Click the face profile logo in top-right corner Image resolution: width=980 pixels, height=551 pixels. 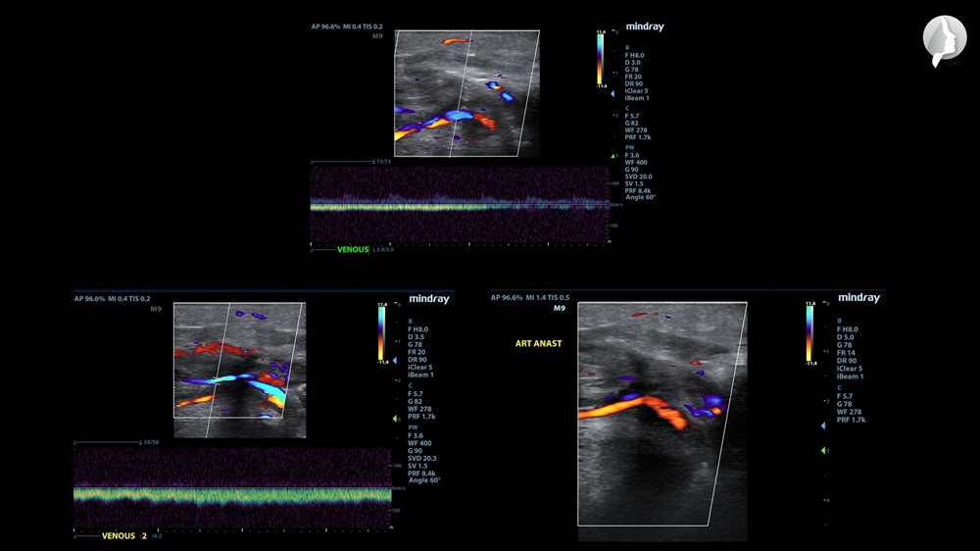pyautogui.click(x=944, y=39)
